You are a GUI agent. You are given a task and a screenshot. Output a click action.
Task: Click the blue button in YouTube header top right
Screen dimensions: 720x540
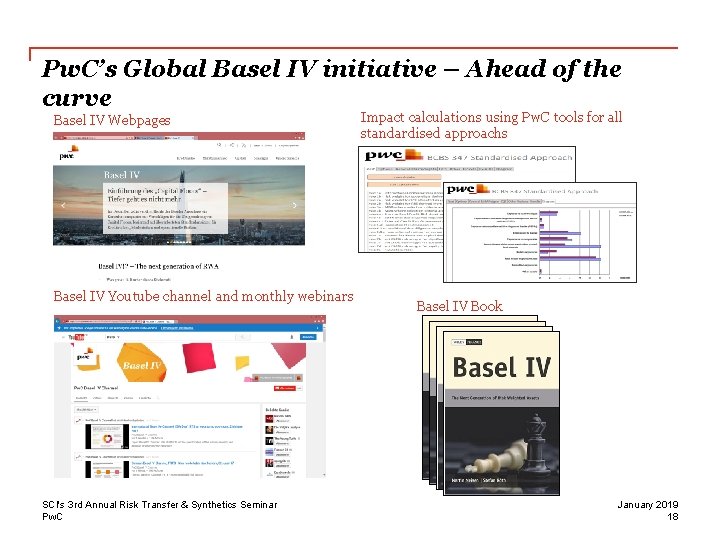click(308, 337)
